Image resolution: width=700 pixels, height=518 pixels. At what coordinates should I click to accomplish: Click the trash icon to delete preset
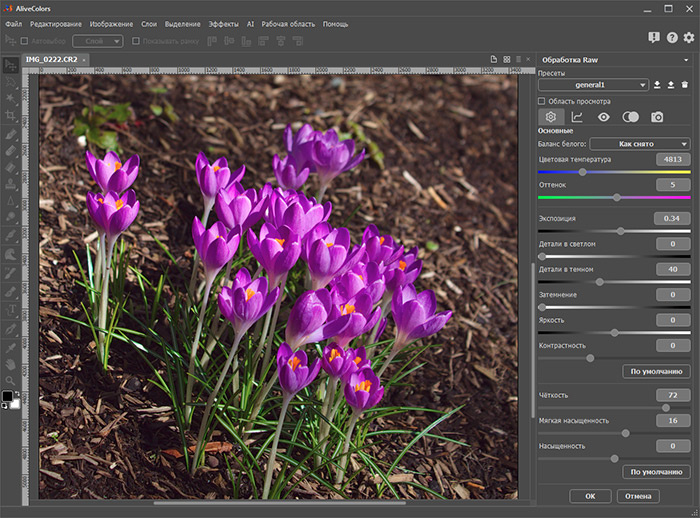684,85
